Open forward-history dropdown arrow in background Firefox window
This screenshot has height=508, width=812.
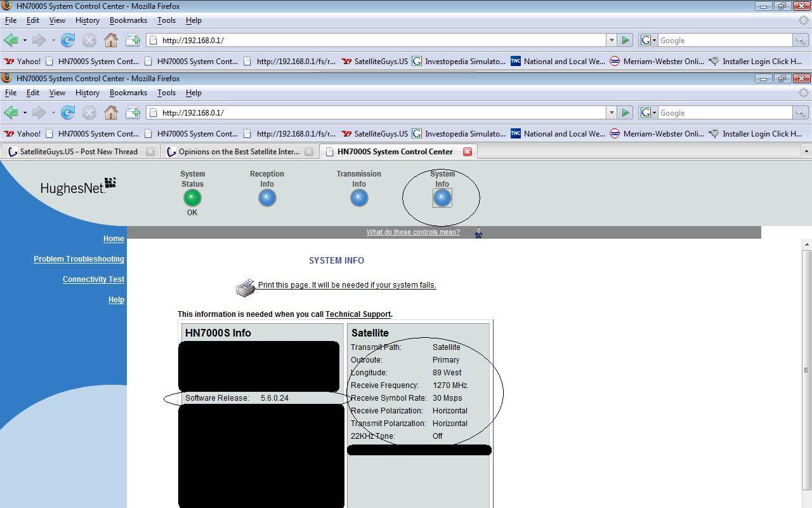tap(53, 40)
